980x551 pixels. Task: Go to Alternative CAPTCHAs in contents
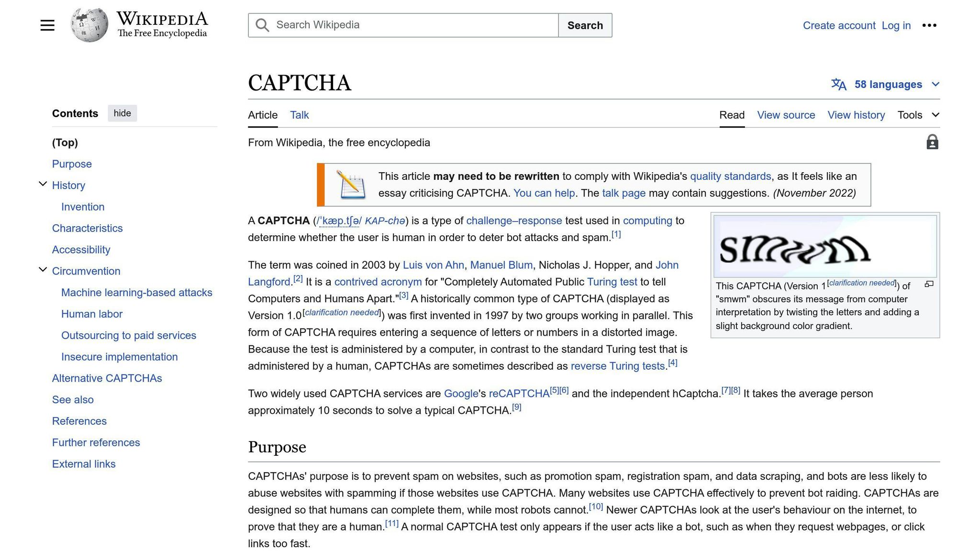click(x=107, y=378)
